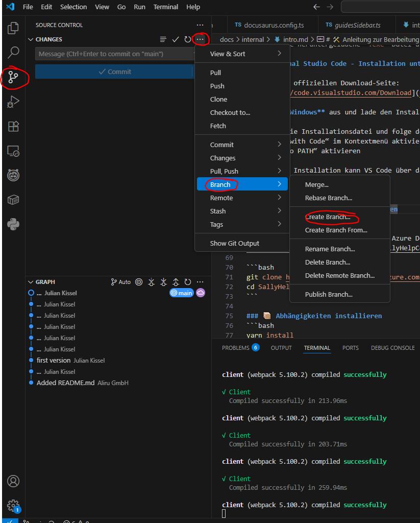
Task: Click the view as tree/list icon in Changes
Action: [163, 39]
